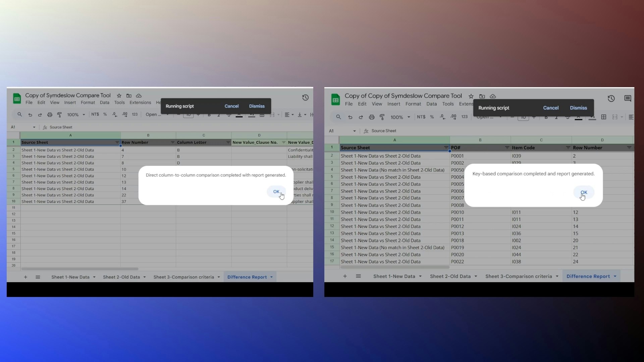The height and width of the screenshot is (362, 644).
Task: Toggle bold formatting
Action: coord(209,114)
